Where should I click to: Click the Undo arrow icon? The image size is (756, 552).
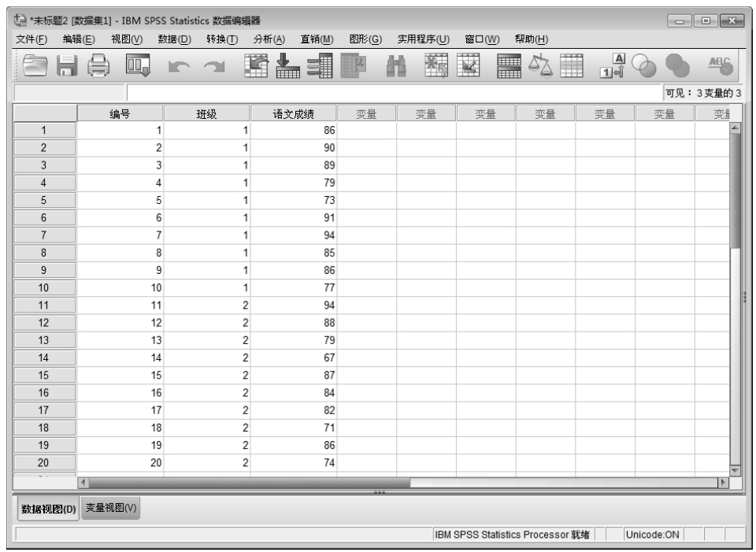click(179, 66)
